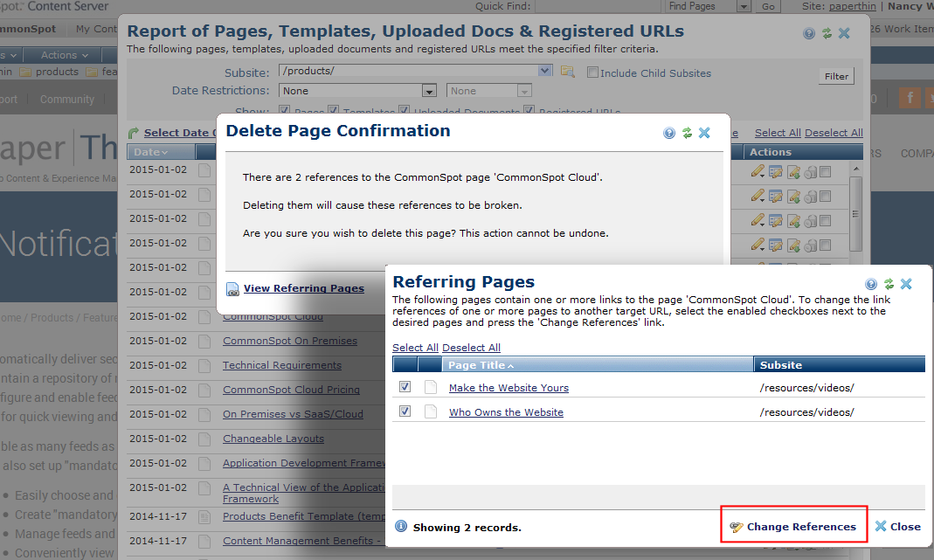Refresh the Report of Pages dialog
Screen dimensions: 934x560
coord(827,33)
